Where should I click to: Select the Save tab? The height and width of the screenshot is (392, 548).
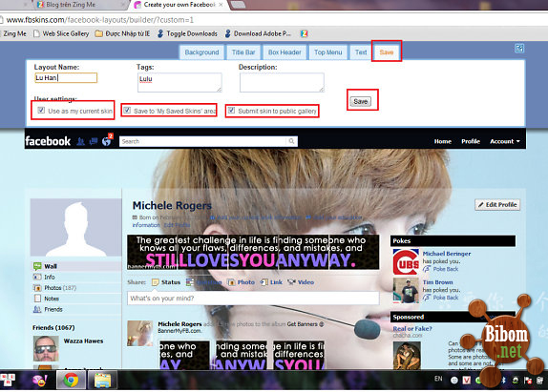387,52
